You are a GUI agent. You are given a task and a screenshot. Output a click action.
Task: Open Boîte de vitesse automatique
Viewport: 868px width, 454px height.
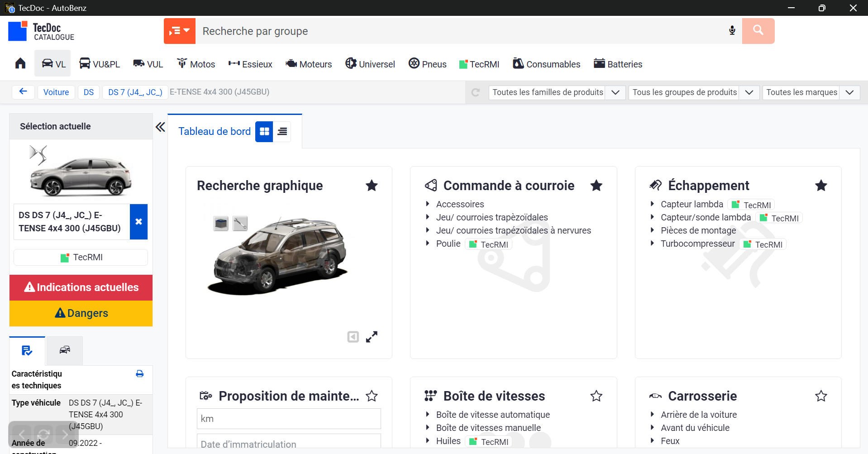(x=493, y=415)
